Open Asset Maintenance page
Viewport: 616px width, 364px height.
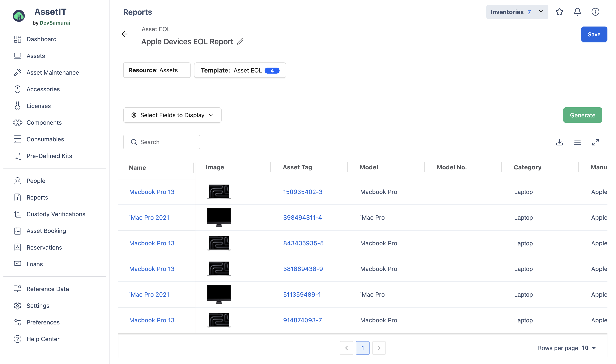52,73
